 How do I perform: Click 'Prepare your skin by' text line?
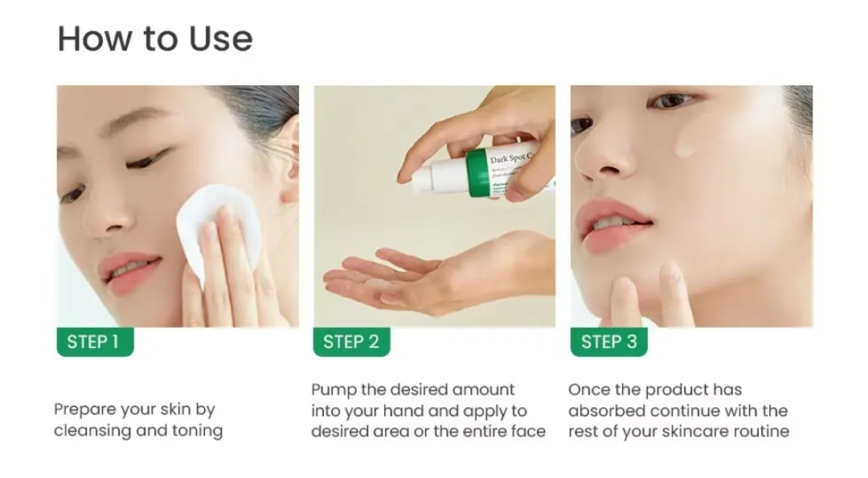(x=134, y=410)
